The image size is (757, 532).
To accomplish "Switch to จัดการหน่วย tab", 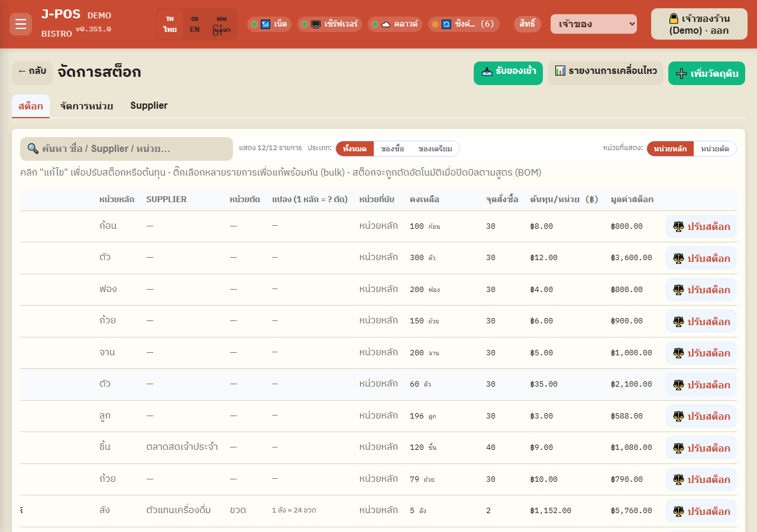I will click(86, 106).
